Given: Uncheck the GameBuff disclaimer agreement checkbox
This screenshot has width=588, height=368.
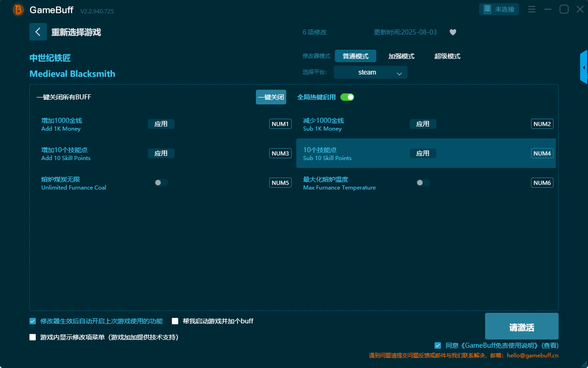Looking at the screenshot, I should pos(438,345).
